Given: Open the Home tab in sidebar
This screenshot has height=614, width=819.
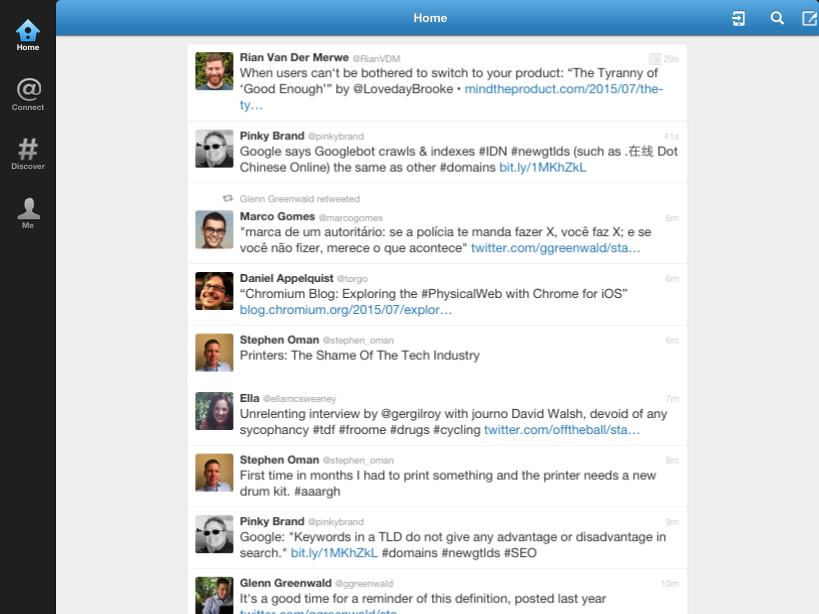Looking at the screenshot, I should tap(28, 35).
